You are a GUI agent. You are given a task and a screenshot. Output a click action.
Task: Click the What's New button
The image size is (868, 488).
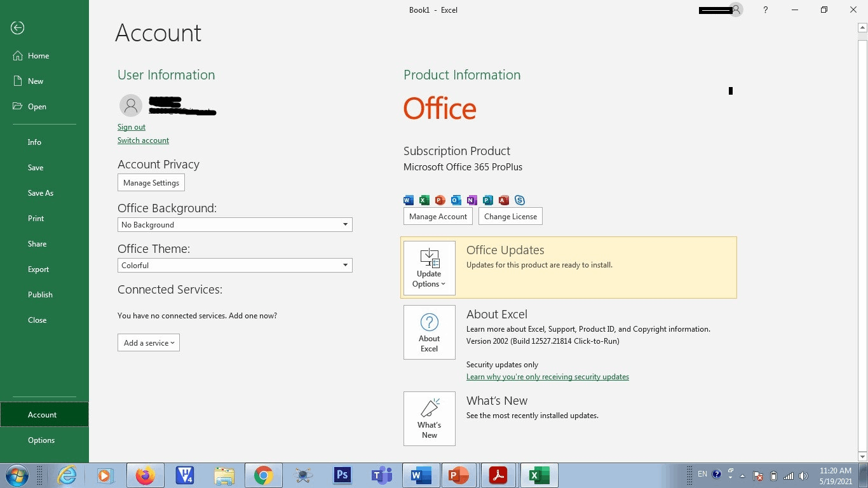[430, 419]
